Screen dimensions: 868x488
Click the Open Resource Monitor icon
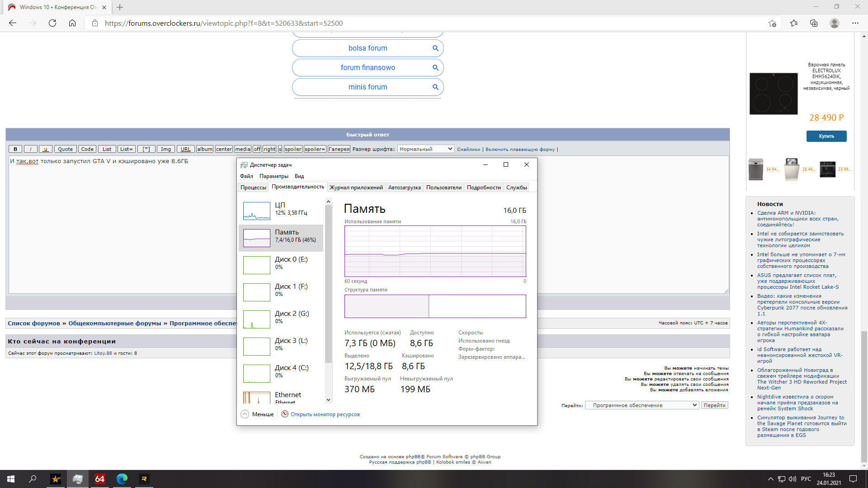pos(285,414)
